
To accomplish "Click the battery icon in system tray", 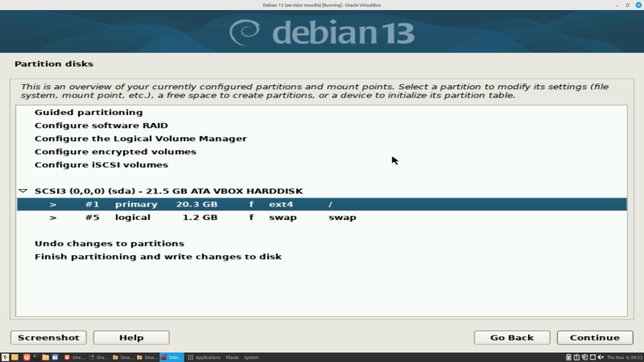I will tap(569, 357).
